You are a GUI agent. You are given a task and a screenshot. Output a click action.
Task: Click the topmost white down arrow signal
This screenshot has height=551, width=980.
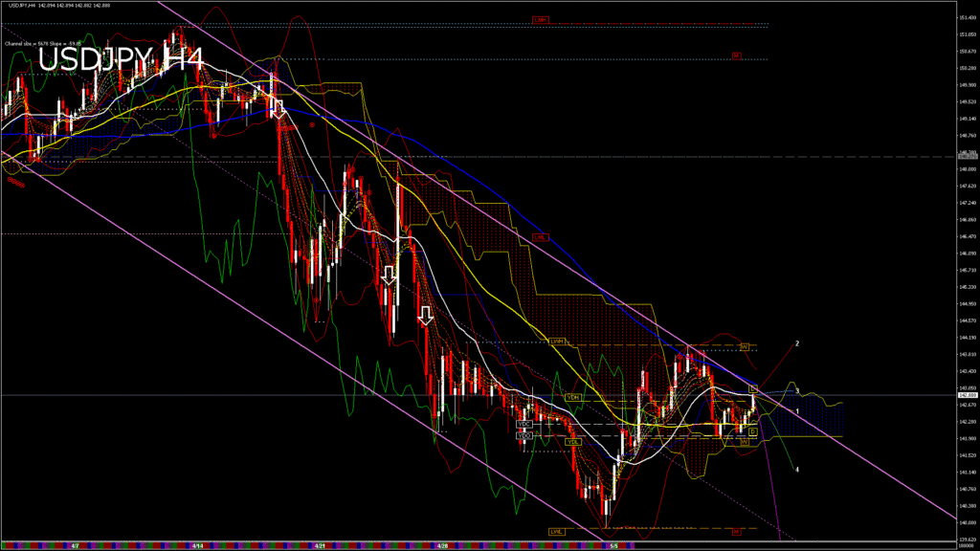[278, 106]
